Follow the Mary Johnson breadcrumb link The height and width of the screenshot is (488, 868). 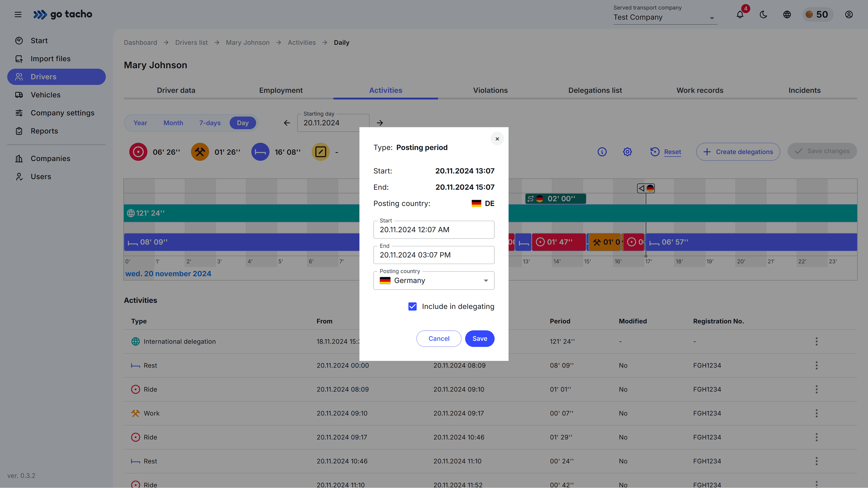click(248, 42)
